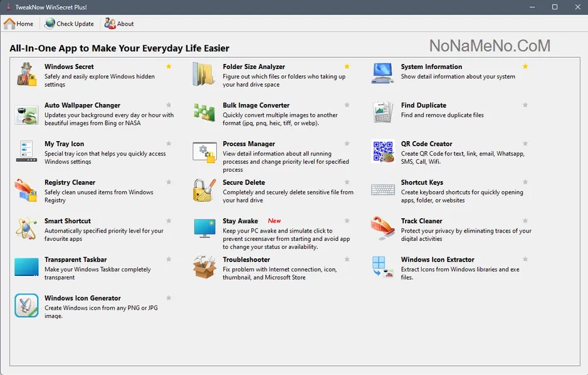The image size is (588, 375).
Task: Open the Shortcut Keys title text
Action: point(422,182)
